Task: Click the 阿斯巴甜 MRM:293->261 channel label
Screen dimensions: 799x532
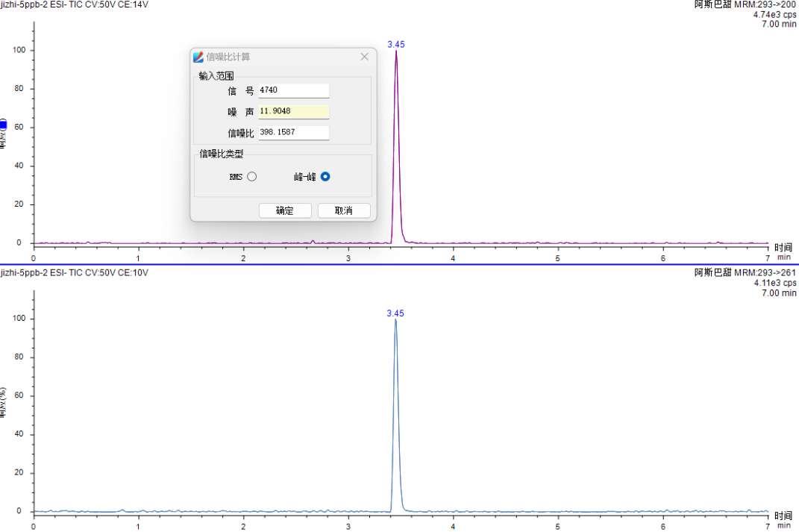Action: (x=745, y=272)
